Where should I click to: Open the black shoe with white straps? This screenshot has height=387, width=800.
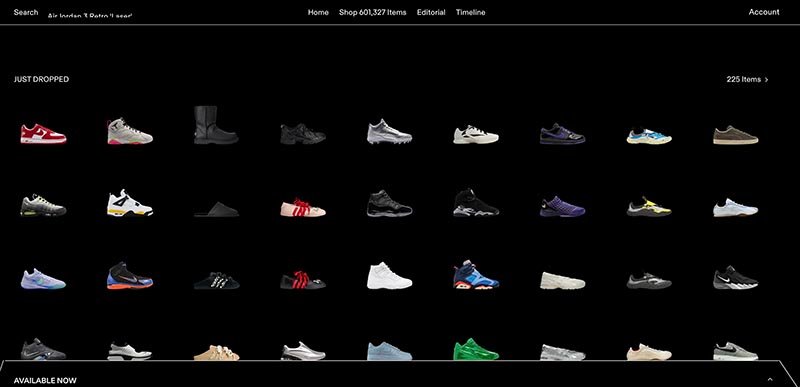(x=216, y=280)
